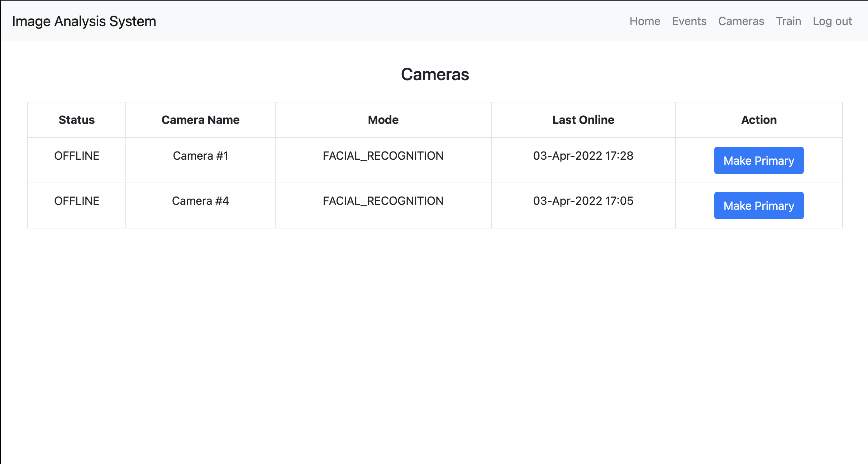Click OFFLINE status of Camera #4
Viewport: 868px width, 464px height.
tap(77, 201)
